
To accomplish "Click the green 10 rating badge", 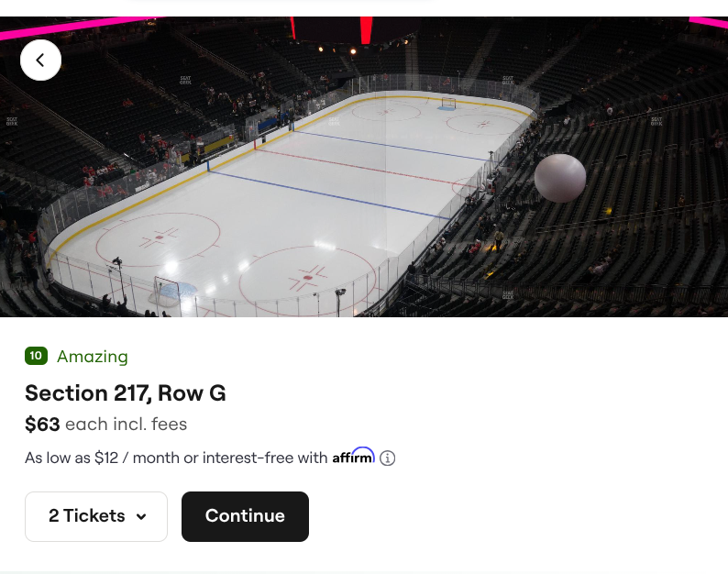I will pos(36,356).
